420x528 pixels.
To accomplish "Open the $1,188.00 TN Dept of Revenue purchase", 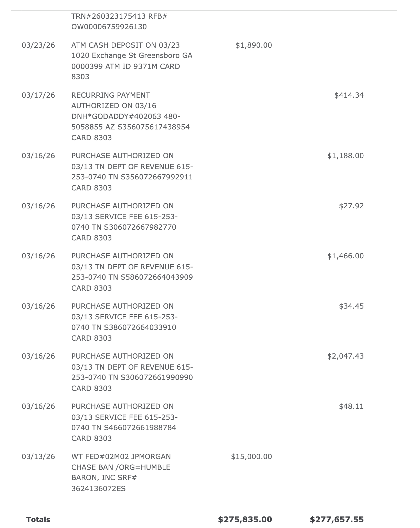I will [x=132, y=172].
